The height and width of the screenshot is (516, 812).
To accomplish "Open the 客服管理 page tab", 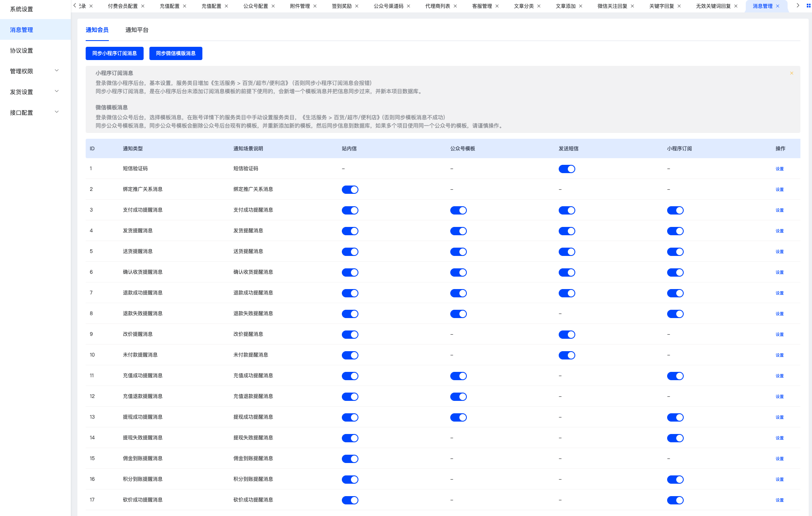I will (x=482, y=6).
